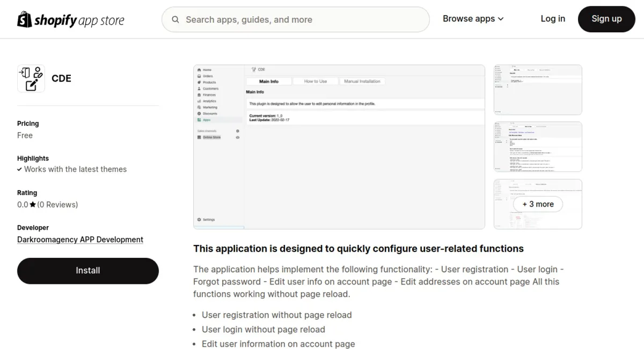Expand the Browse apps dropdown

[473, 19]
